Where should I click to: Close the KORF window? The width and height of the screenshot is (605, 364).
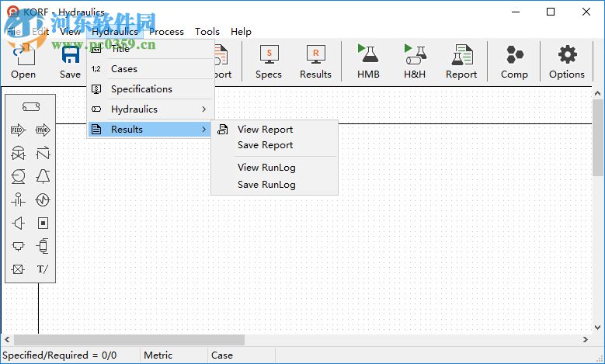pos(586,12)
